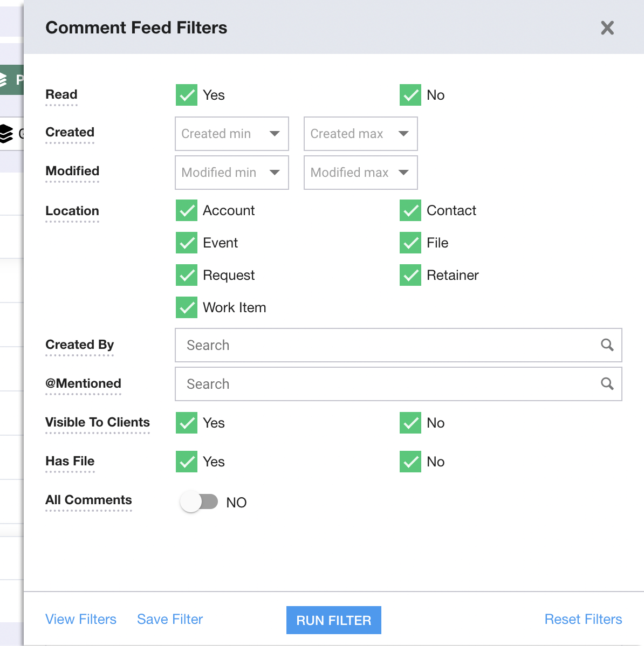Open the Created min dropdown
644x646 pixels.
(x=232, y=134)
